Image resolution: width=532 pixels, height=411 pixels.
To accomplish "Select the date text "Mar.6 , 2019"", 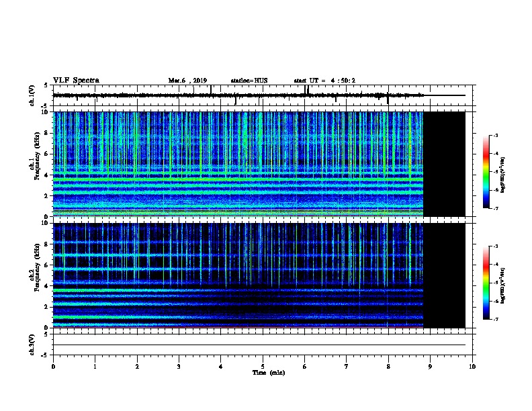I will click(187, 81).
